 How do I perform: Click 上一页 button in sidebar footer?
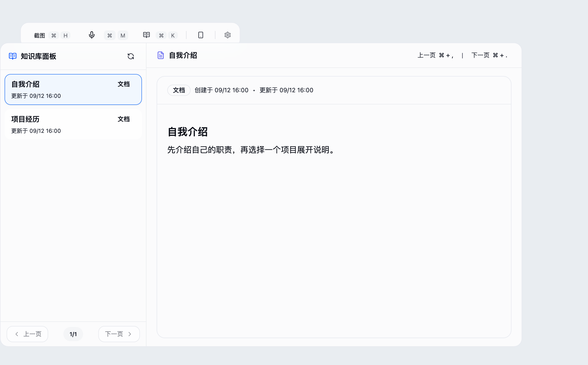[27, 334]
